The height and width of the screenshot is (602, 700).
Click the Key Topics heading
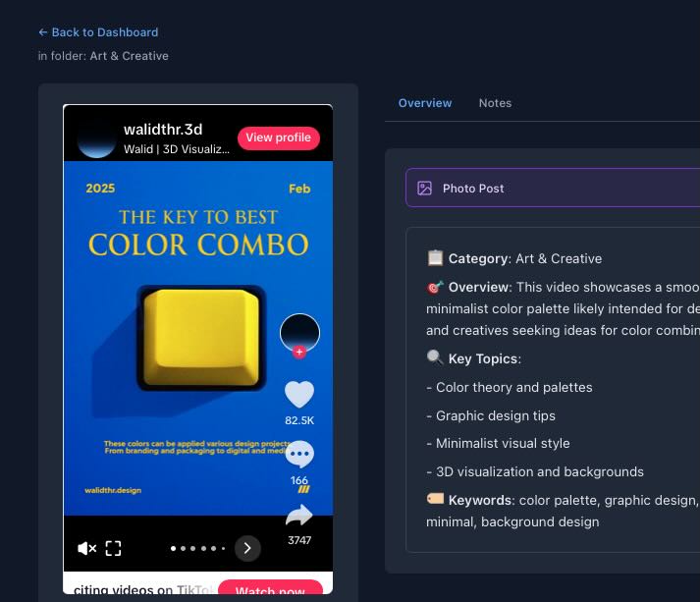(x=484, y=358)
